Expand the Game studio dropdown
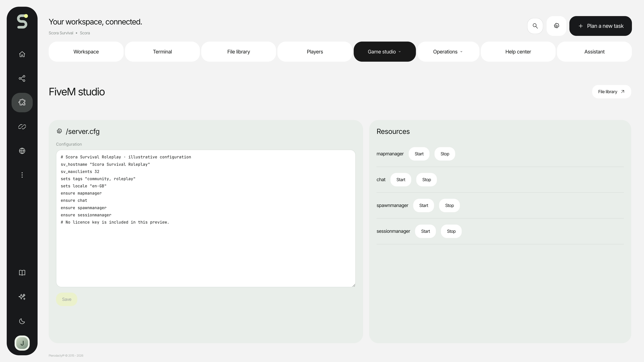Screen dimensions: 644x362 point(385,52)
